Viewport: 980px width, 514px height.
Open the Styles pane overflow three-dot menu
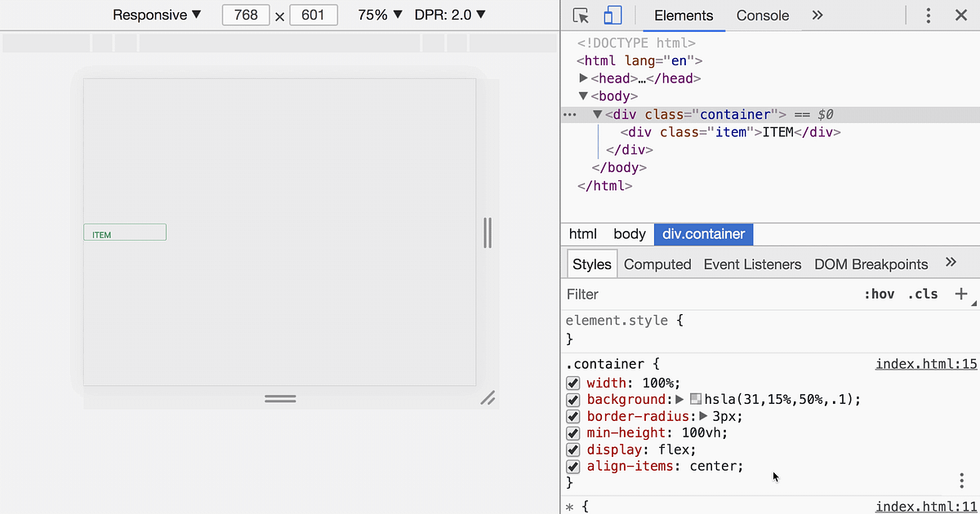click(961, 481)
